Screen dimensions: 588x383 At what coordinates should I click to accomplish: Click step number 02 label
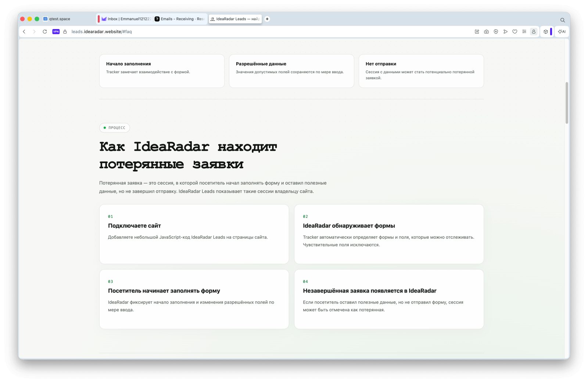pos(305,217)
